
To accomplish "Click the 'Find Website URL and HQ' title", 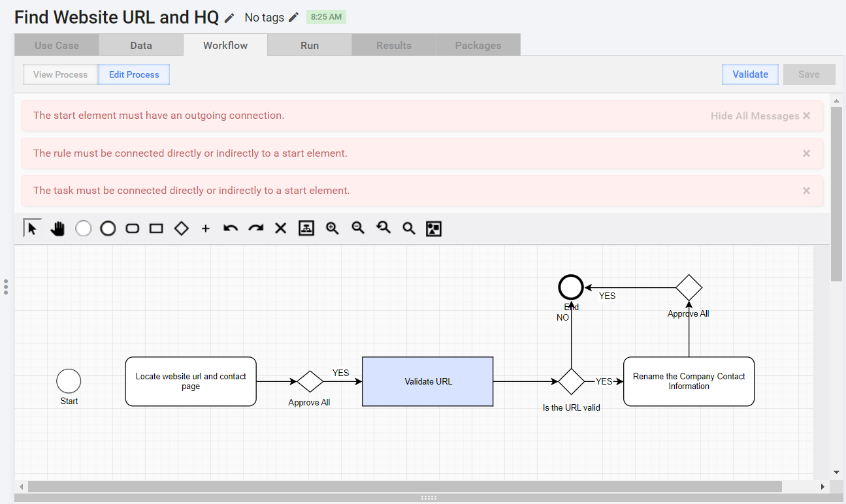I will [x=117, y=17].
